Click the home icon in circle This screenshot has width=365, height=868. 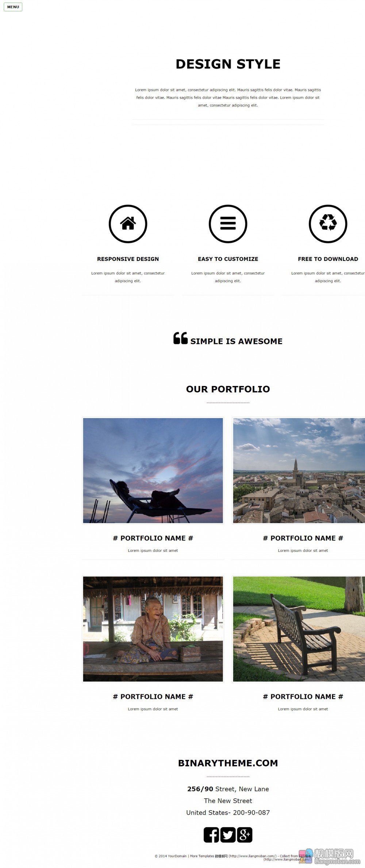point(128,224)
